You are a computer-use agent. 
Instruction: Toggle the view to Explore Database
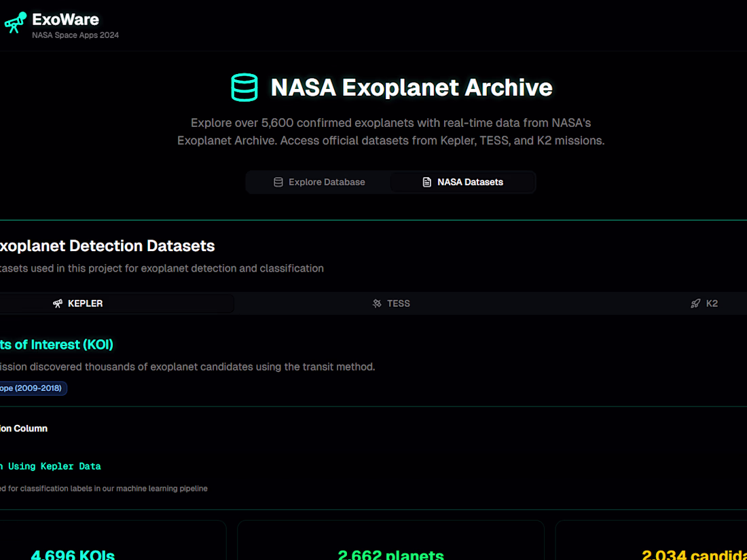tap(318, 182)
